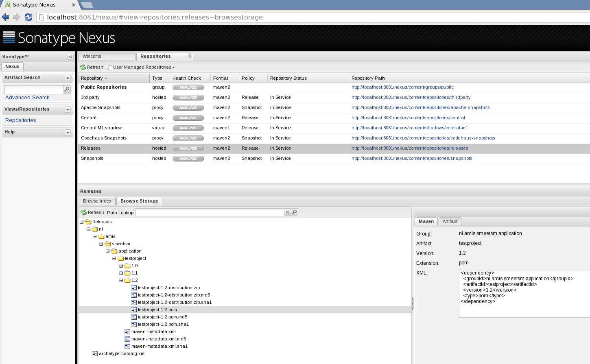Run Path Lookup with the search icon

pyautogui.click(x=294, y=212)
